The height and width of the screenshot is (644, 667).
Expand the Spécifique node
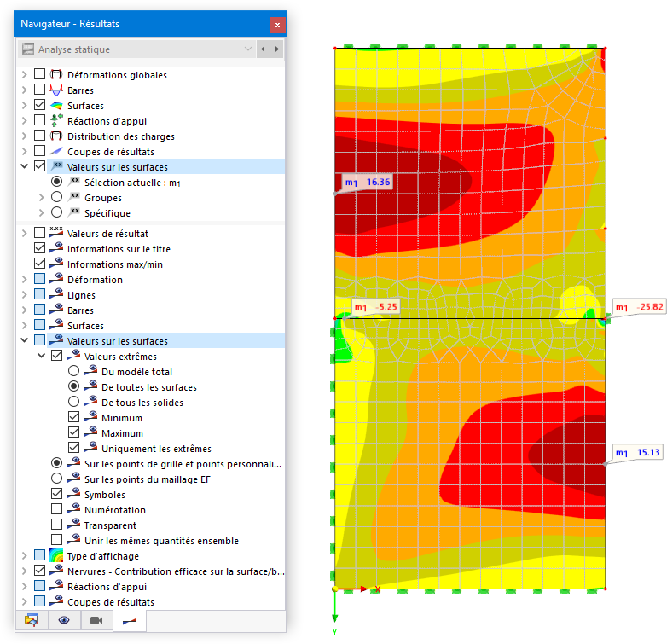[x=41, y=212]
